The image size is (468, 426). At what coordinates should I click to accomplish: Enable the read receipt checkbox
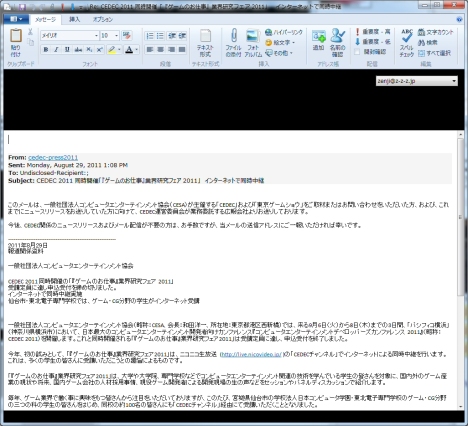pyautogui.click(x=357, y=52)
